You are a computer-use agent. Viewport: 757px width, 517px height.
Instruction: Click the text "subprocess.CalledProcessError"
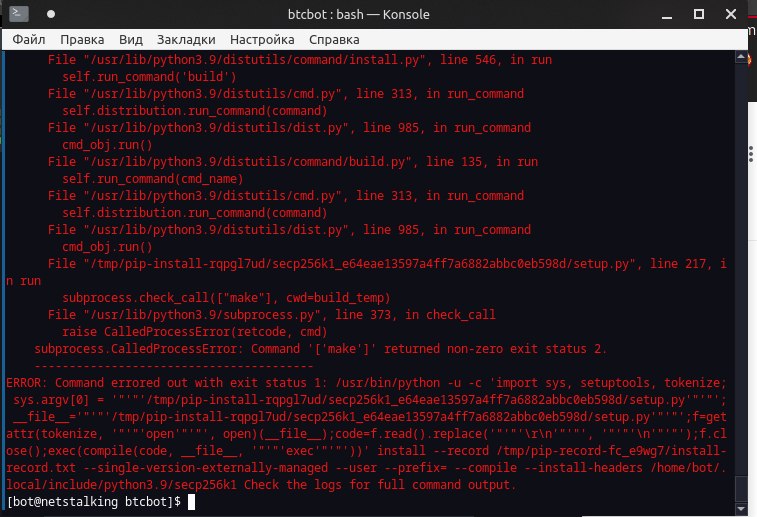pyautogui.click(x=136, y=349)
